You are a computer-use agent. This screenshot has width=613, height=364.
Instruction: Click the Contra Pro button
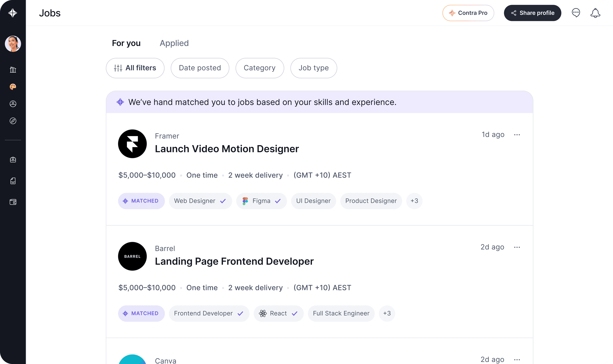468,13
